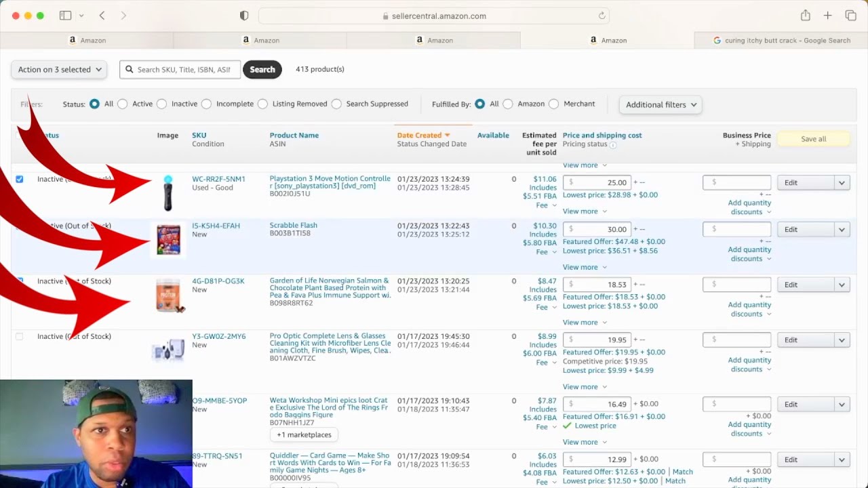Open Edit dropdown arrow for 4G-D81P-OG3K
Image resolution: width=868 pixels, height=488 pixels.
click(x=842, y=285)
